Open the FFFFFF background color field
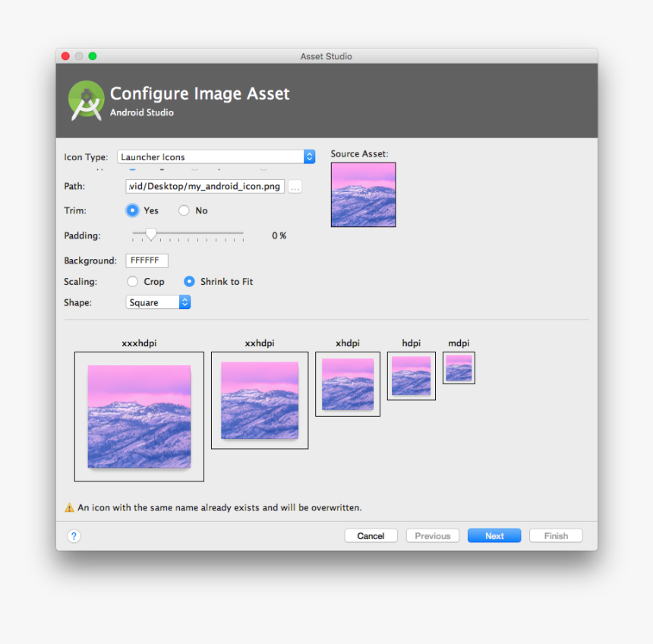 (147, 260)
